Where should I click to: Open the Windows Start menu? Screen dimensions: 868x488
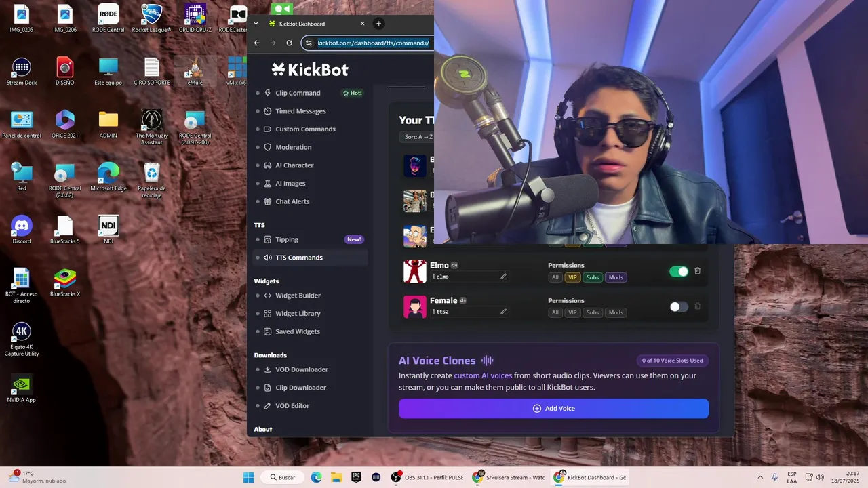pos(248,477)
